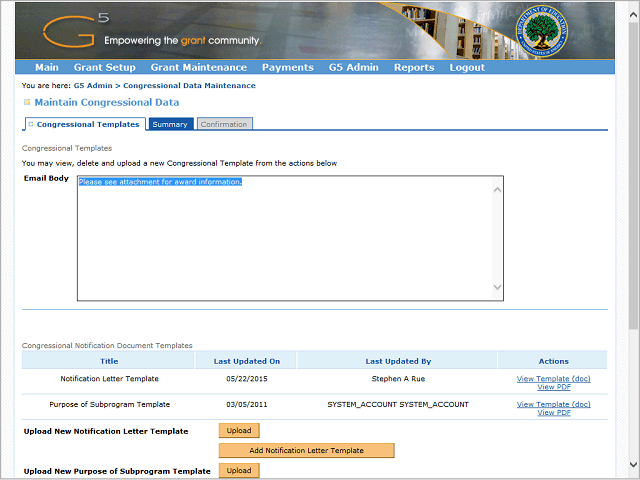Click the G5 logo in the banner

pyautogui.click(x=76, y=30)
